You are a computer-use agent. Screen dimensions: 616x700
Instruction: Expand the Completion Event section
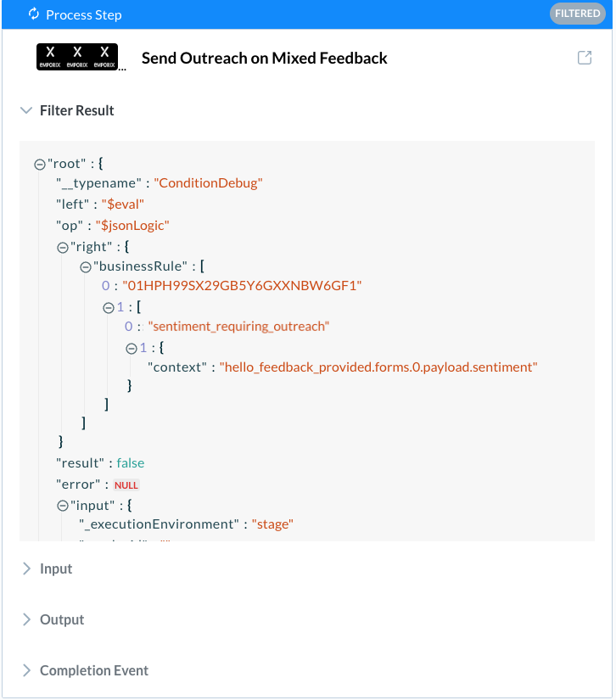[26, 670]
